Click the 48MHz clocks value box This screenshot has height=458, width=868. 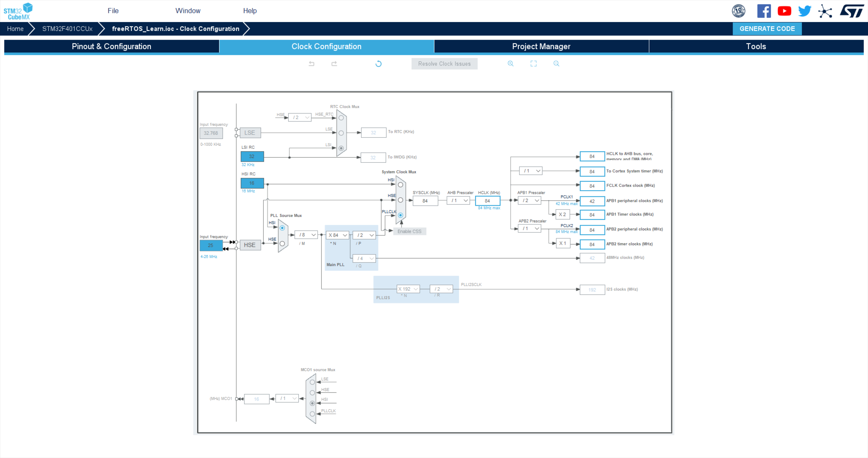592,258
